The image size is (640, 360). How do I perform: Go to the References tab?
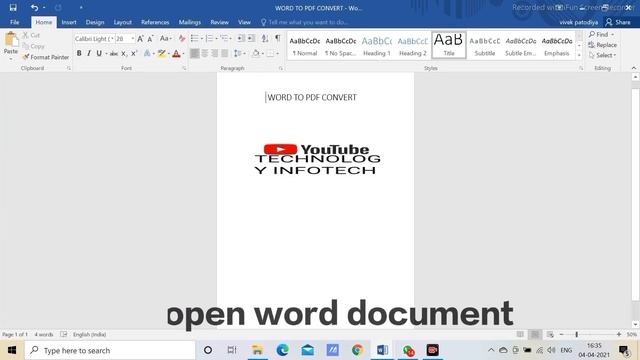tap(155, 22)
